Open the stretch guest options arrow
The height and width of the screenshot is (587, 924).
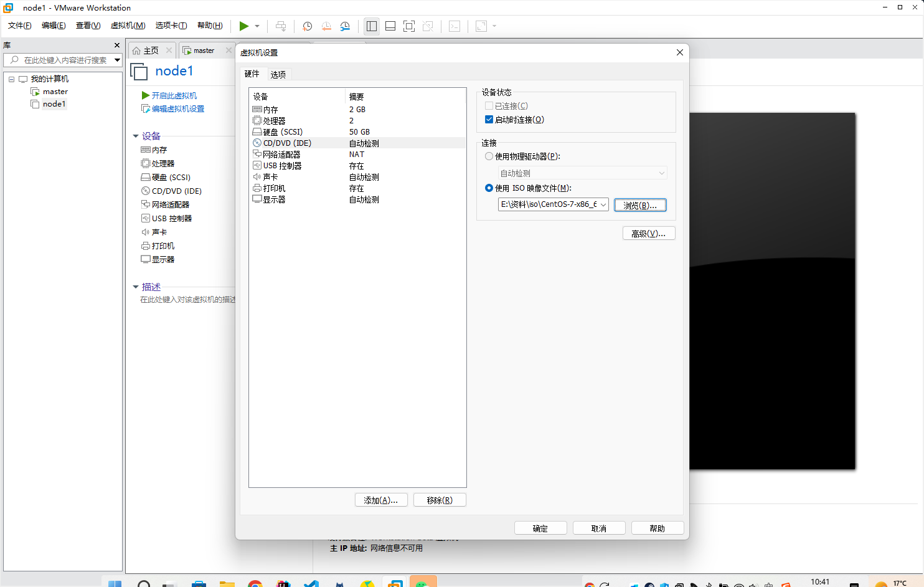(x=494, y=26)
